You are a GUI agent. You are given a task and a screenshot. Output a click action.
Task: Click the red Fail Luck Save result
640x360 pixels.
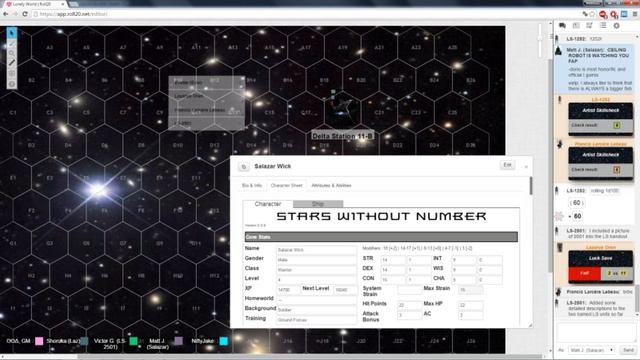coord(584,273)
